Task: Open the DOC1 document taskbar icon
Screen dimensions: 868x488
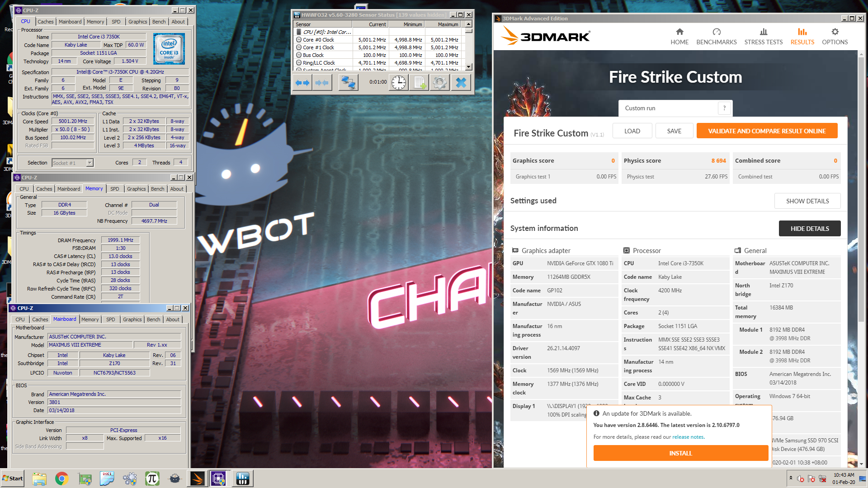Action: click(x=107, y=479)
